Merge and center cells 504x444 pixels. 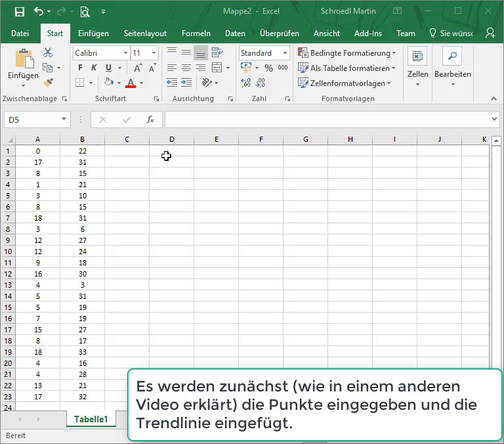[217, 68]
